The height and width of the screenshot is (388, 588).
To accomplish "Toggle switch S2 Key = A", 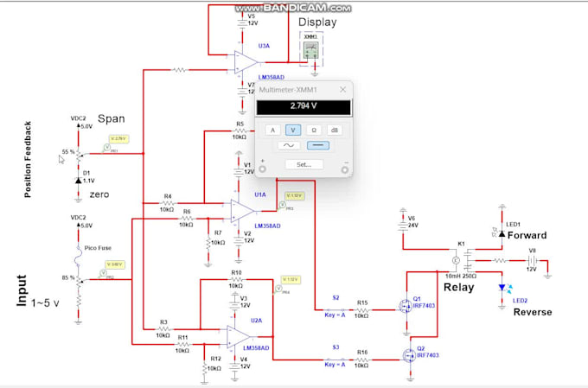I will click(336, 309).
